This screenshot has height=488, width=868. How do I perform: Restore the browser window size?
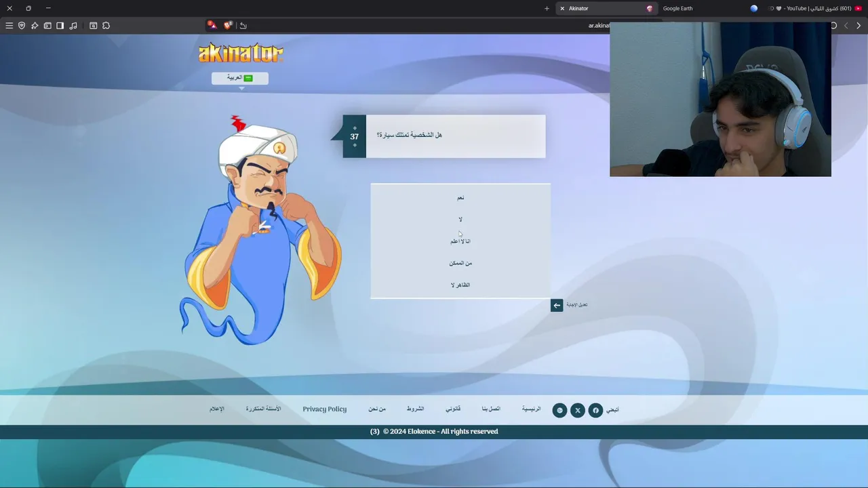click(x=28, y=8)
